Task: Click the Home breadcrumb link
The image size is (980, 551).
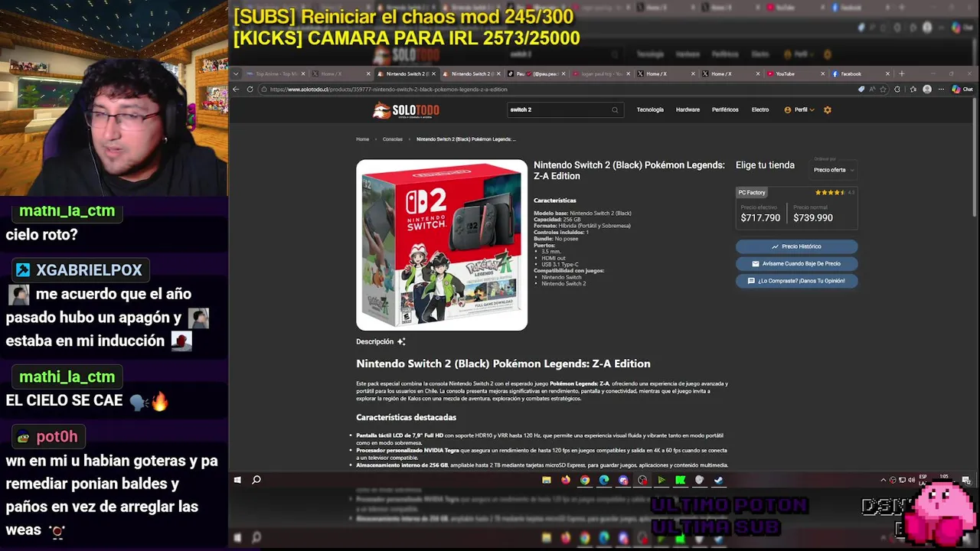Action: (x=362, y=139)
